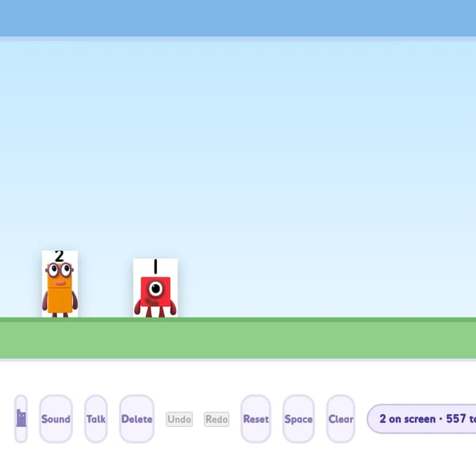Click the '2 on screen' status pill
476x476 pixels.
click(x=422, y=419)
